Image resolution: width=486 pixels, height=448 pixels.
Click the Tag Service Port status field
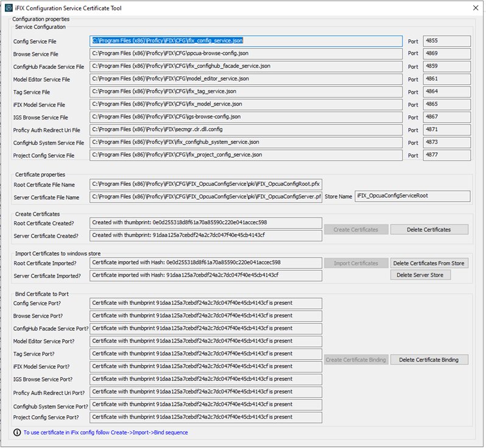click(206, 354)
